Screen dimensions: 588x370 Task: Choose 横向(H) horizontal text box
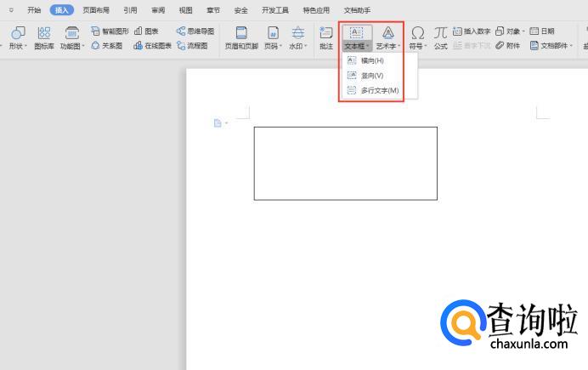click(x=380, y=60)
